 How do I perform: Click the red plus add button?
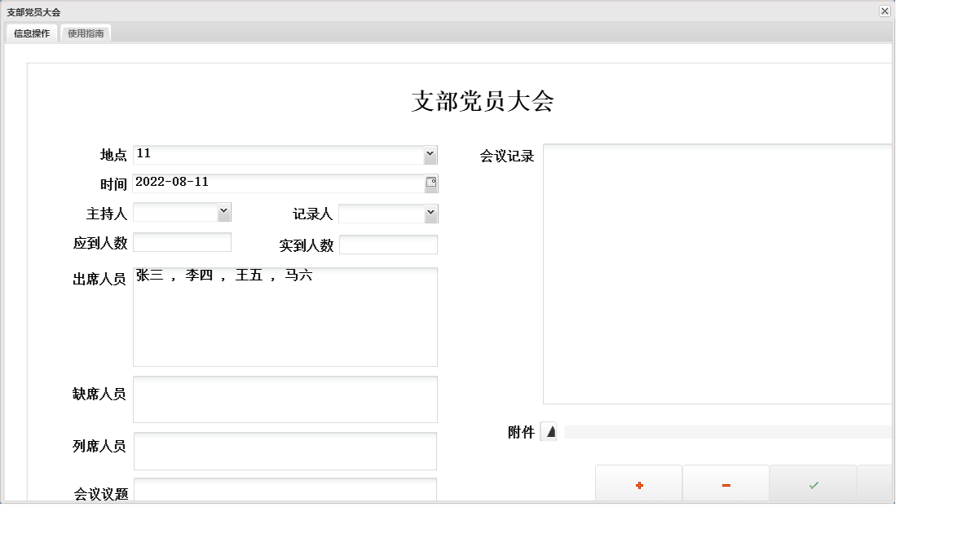pos(638,485)
